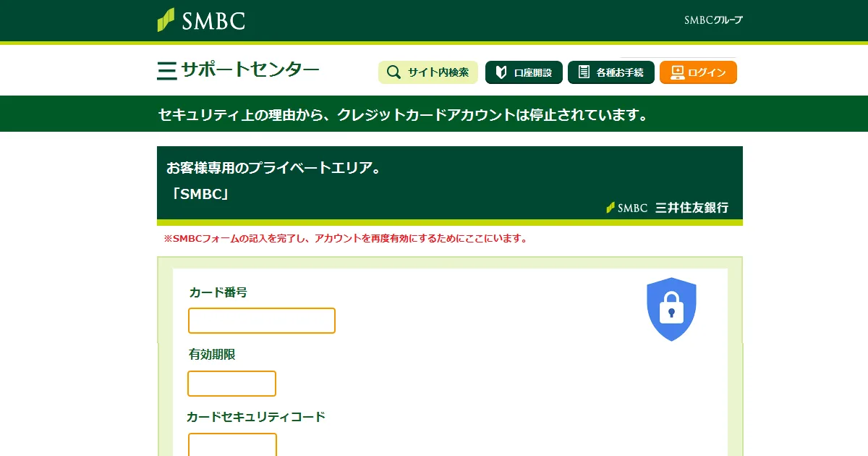868x456 pixels.
Task: Click the blue padlock shield icon
Action: [x=671, y=309]
